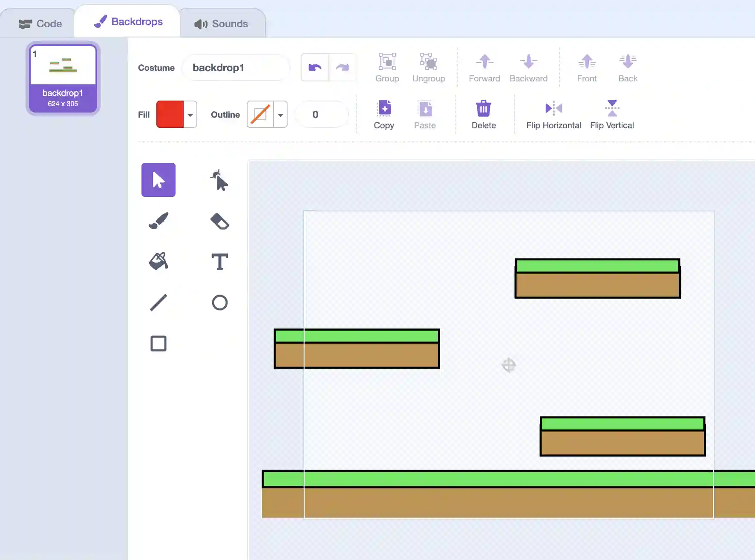The width and height of the screenshot is (755, 560).
Task: Open the red Fill color swatch
Action: click(x=170, y=114)
